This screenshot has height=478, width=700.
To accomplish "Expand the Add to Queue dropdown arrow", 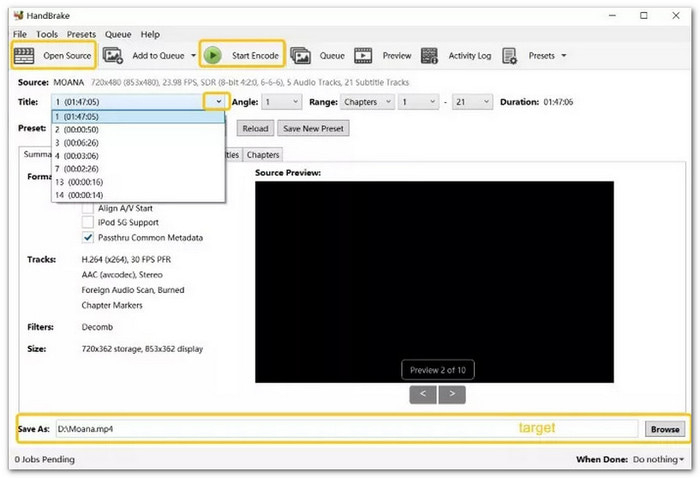I will click(x=193, y=56).
